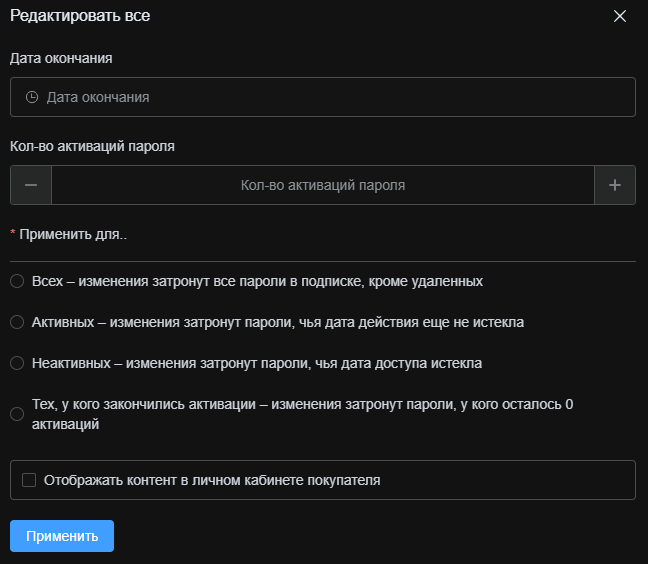This screenshot has height=564, width=648.
Task: Enable 'Отображать контент в личном кабинете' checkbox
Action: coord(29,480)
